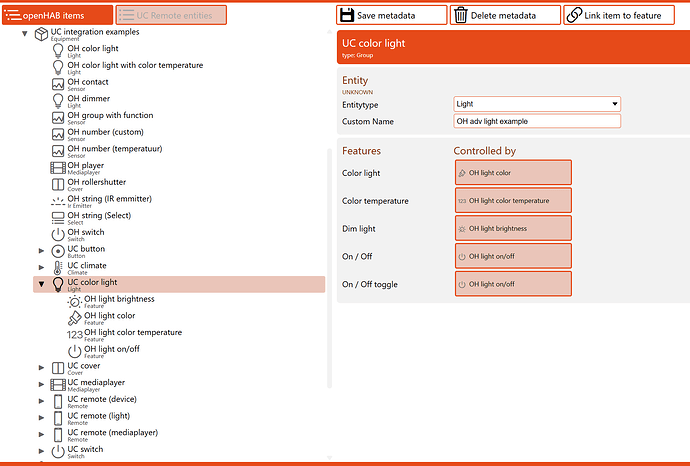Click the sensor icon beside OH number (custom)

click(x=58, y=134)
